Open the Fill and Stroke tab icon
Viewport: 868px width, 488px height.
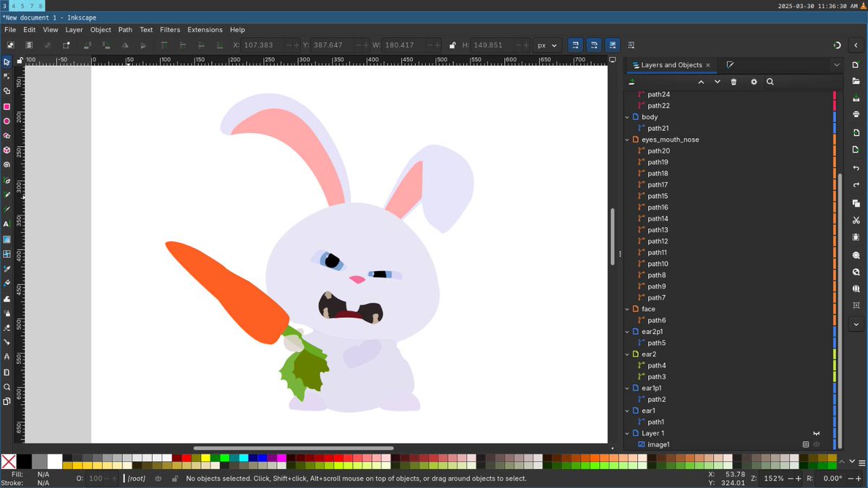click(730, 65)
